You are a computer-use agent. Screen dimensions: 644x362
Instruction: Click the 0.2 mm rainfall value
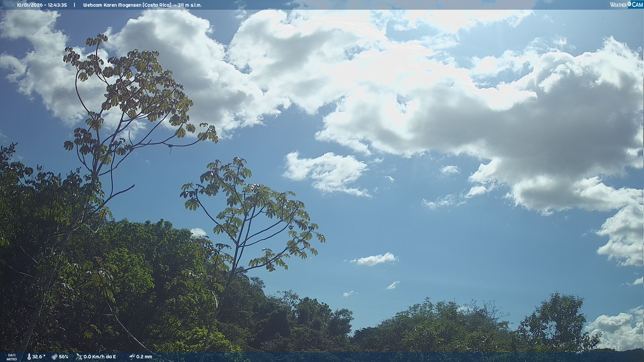click(144, 357)
